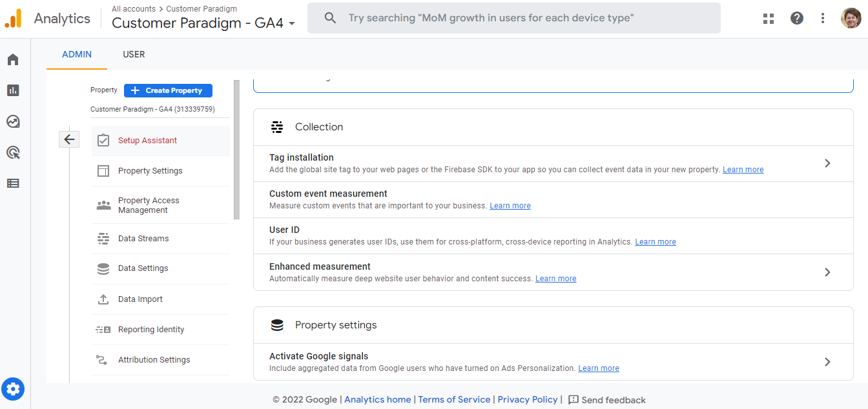Open the Home icon in left sidebar

pos(13,60)
